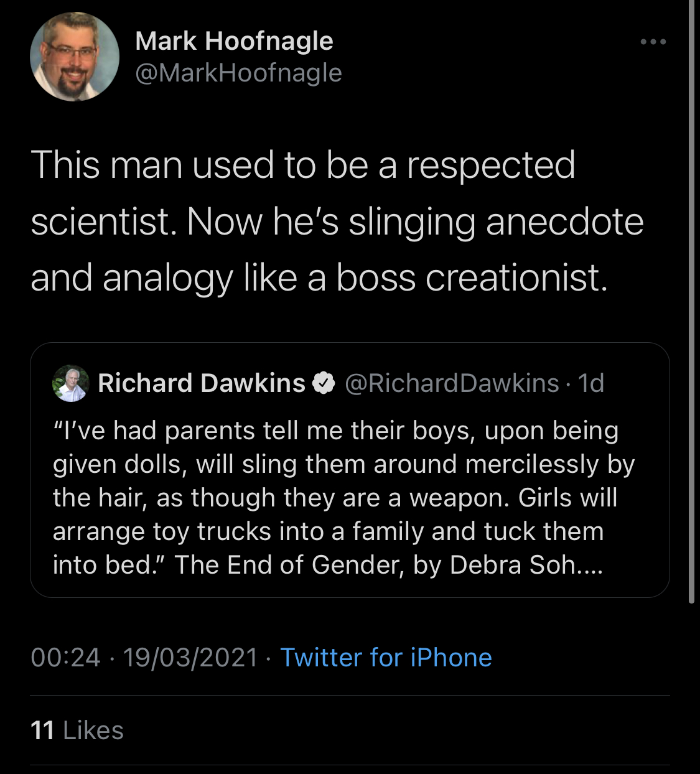The image size is (700, 774).
Task: Select the main tweet text about respected scientist
Action: point(337,221)
